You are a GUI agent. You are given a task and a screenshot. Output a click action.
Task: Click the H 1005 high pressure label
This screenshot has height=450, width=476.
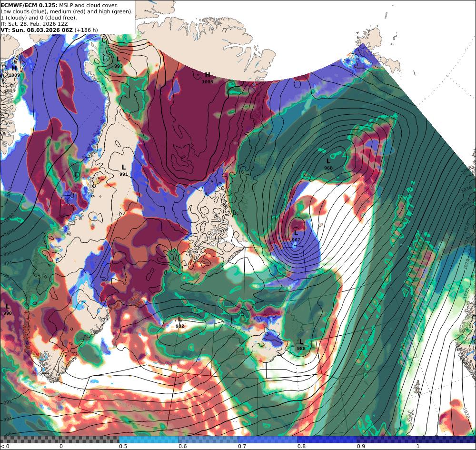(208, 78)
